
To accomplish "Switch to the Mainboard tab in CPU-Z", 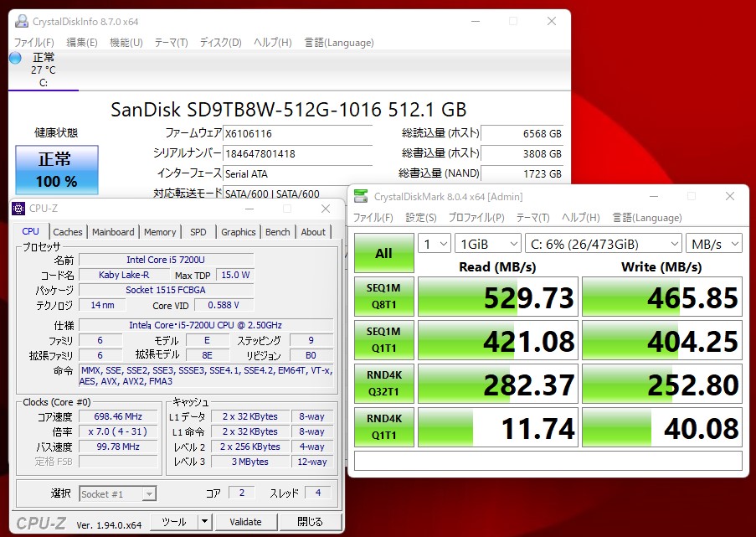I will pos(113,232).
